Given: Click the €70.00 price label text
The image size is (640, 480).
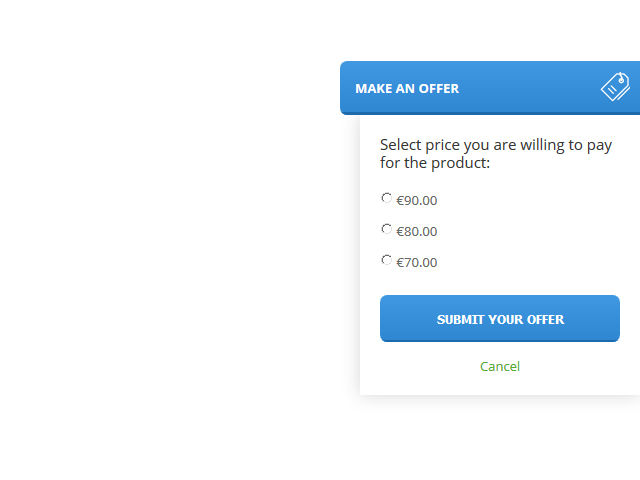Looking at the screenshot, I should (417, 262).
